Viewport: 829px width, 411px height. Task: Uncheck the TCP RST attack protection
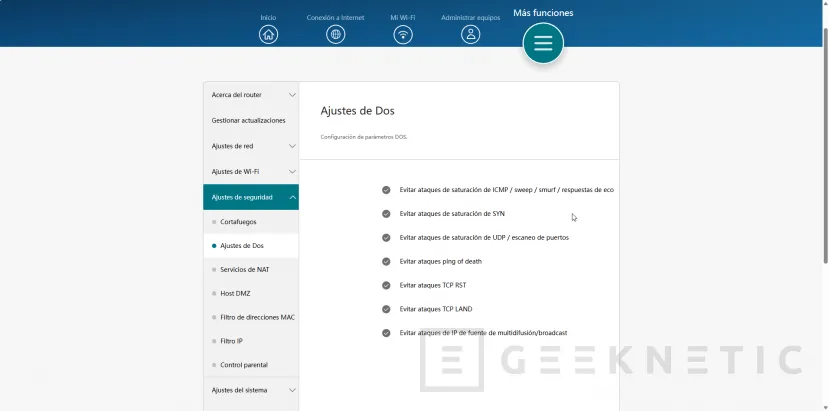pos(386,285)
